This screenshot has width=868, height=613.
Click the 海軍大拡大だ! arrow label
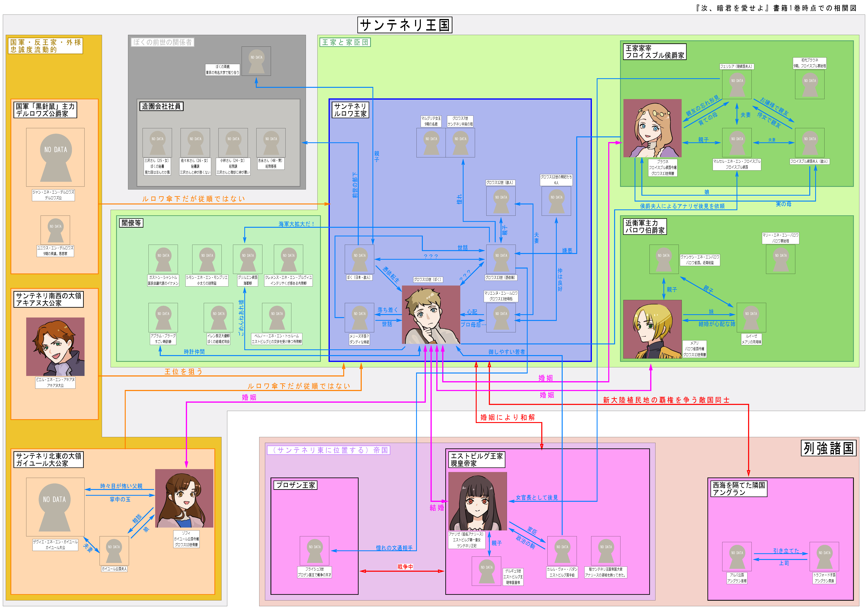tap(296, 224)
